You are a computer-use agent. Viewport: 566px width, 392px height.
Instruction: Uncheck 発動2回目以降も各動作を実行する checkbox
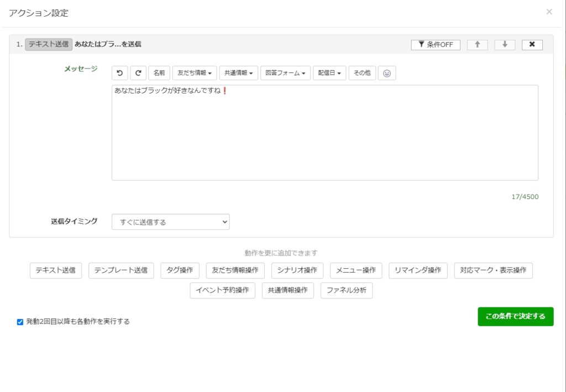coord(20,322)
